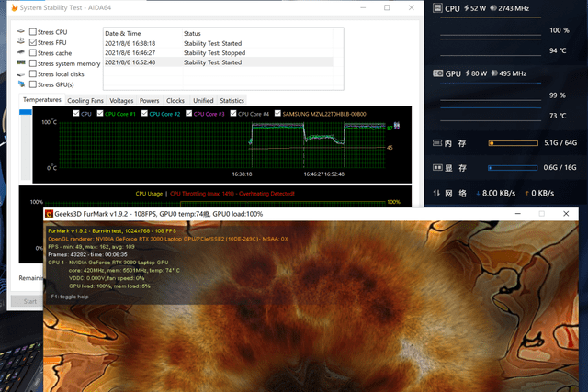Uncheck the Stress FPU checkbox
The image size is (588, 392).
click(33, 42)
